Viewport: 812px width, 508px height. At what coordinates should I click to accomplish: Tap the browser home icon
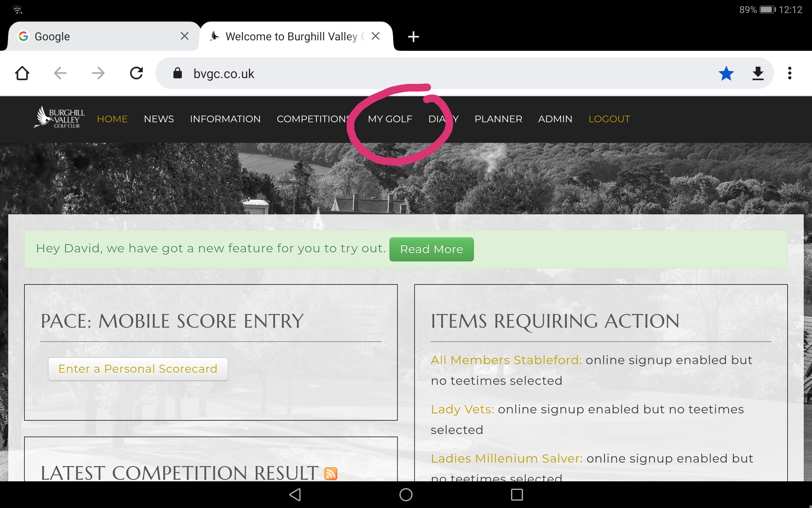(x=22, y=73)
